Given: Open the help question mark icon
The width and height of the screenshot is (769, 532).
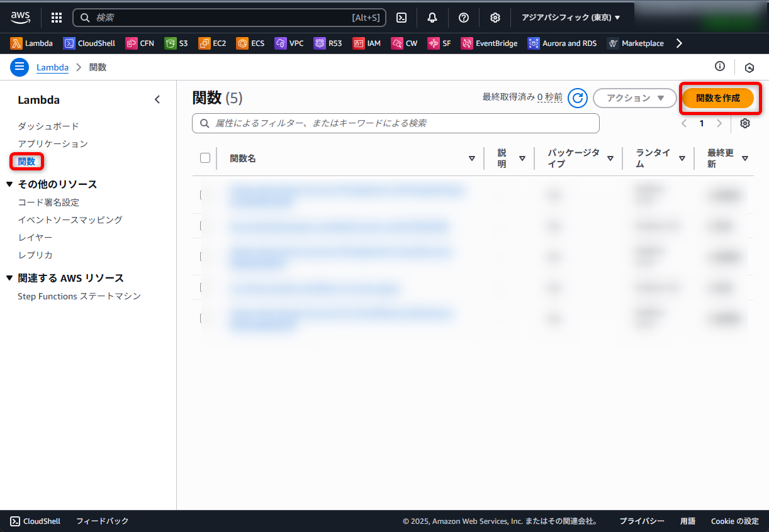Looking at the screenshot, I should coord(464,18).
